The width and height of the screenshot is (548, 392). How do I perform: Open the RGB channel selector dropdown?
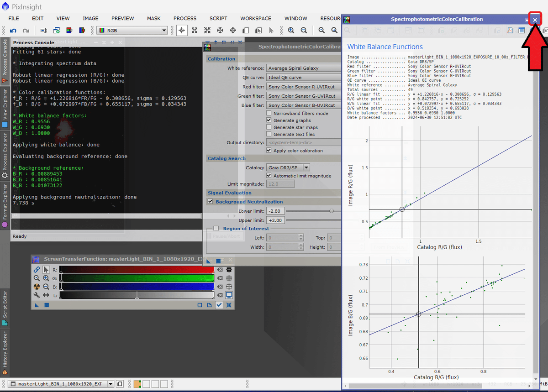[x=132, y=31]
